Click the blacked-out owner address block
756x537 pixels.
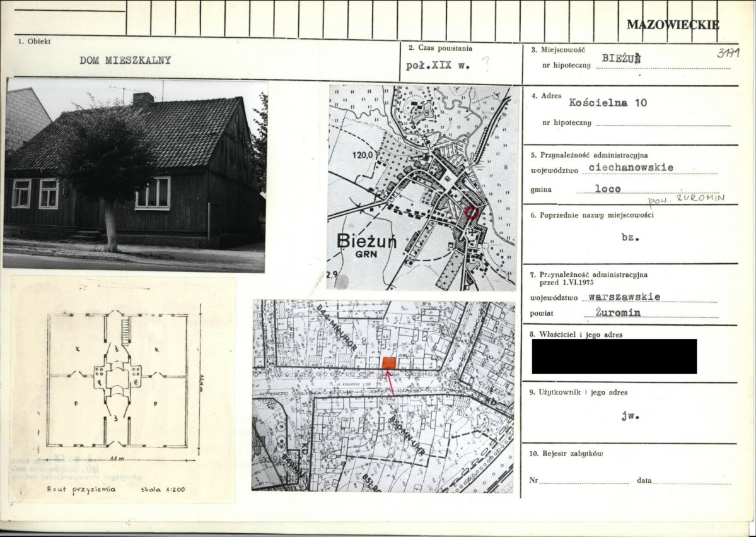(x=614, y=356)
